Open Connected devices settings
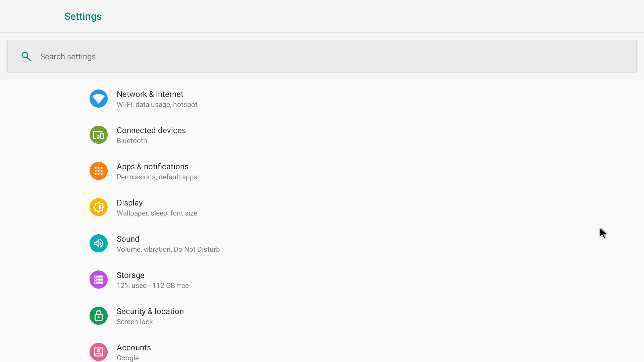644x362 pixels. [151, 130]
